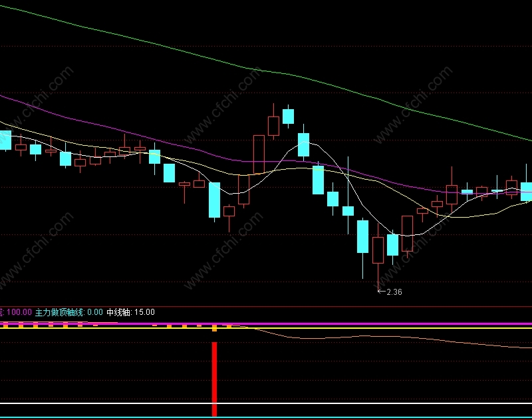Image resolution: width=532 pixels, height=420 pixels.
Task: Click the magenta 100.00 indicator value
Action: click(19, 312)
